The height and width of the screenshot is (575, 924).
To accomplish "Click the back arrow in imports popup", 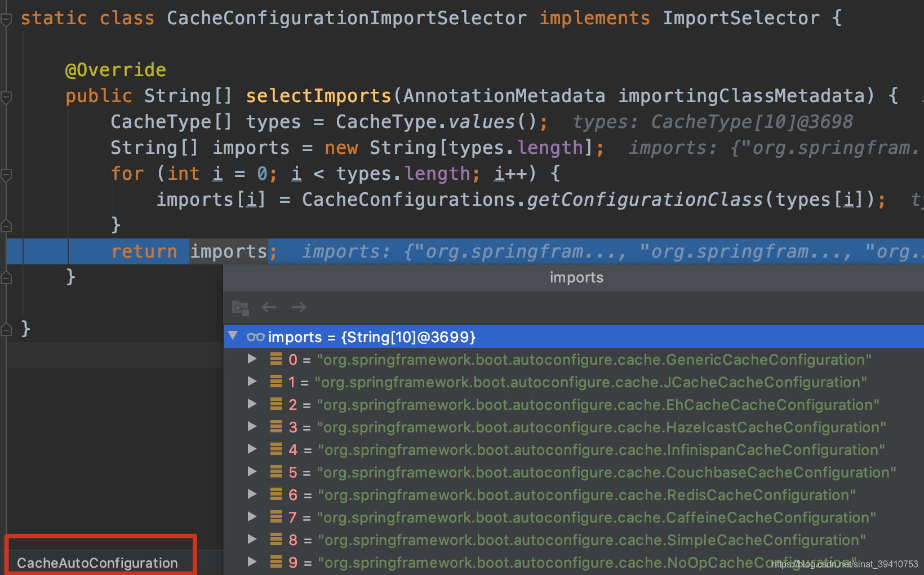I will 269,307.
